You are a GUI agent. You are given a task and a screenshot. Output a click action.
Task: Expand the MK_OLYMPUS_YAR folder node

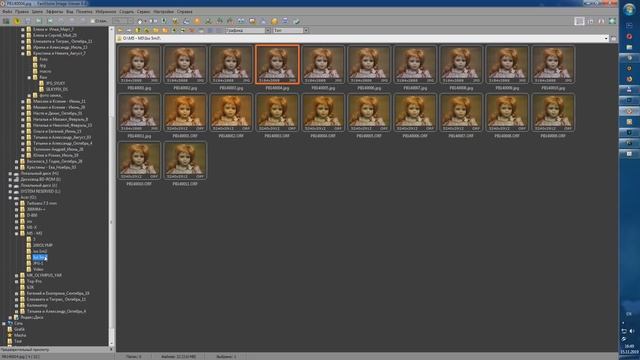pos(17,276)
